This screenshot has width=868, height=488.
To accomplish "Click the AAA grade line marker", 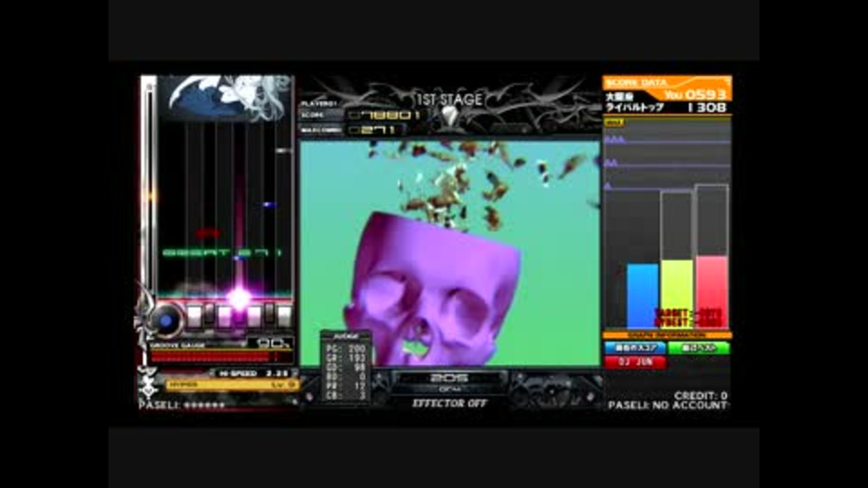I will click(615, 140).
